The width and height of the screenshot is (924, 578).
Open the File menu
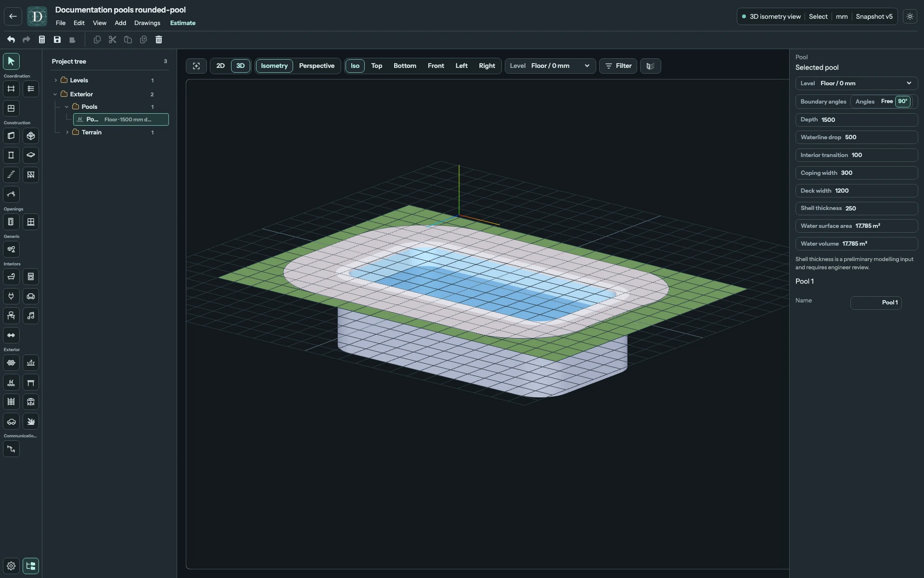61,23
